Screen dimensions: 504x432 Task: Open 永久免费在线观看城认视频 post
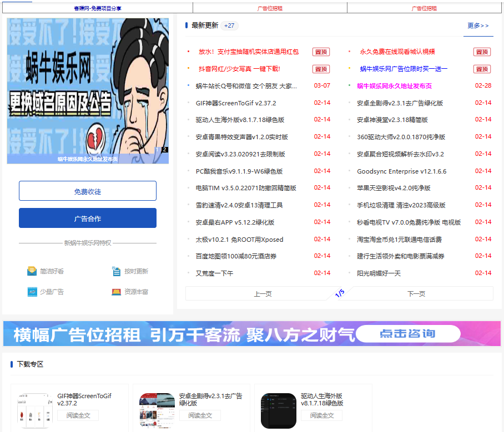coord(397,52)
